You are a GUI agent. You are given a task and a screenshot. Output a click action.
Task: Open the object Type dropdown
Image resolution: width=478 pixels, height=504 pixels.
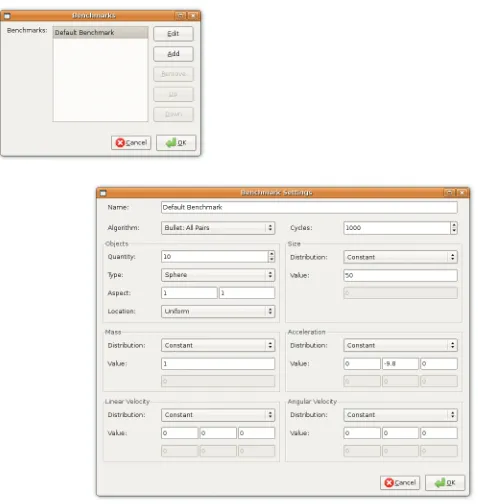218,275
